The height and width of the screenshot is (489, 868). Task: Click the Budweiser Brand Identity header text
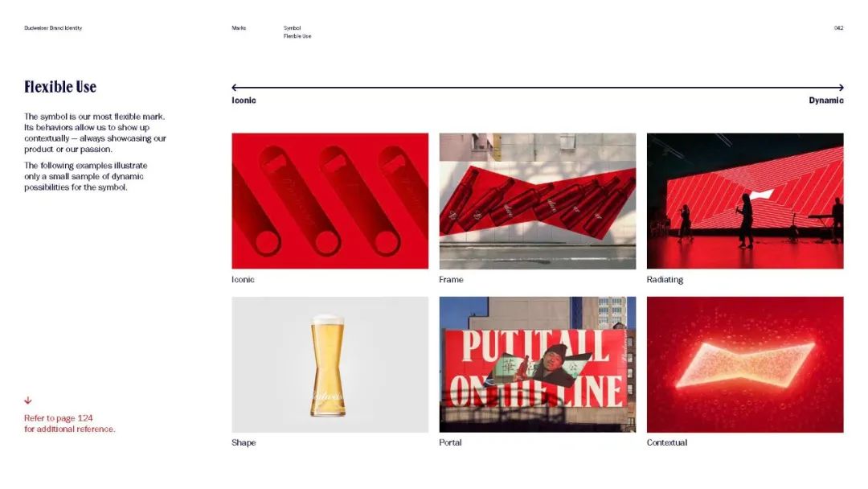(53, 27)
